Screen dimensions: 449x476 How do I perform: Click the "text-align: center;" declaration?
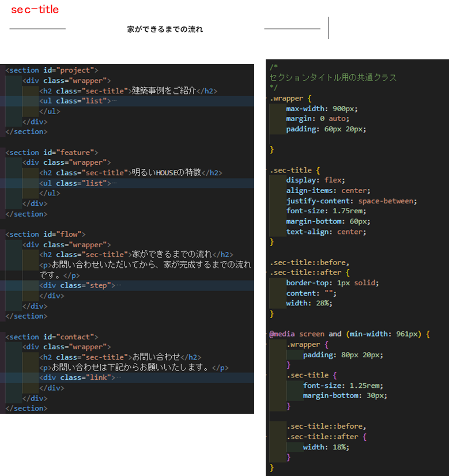[326, 232]
